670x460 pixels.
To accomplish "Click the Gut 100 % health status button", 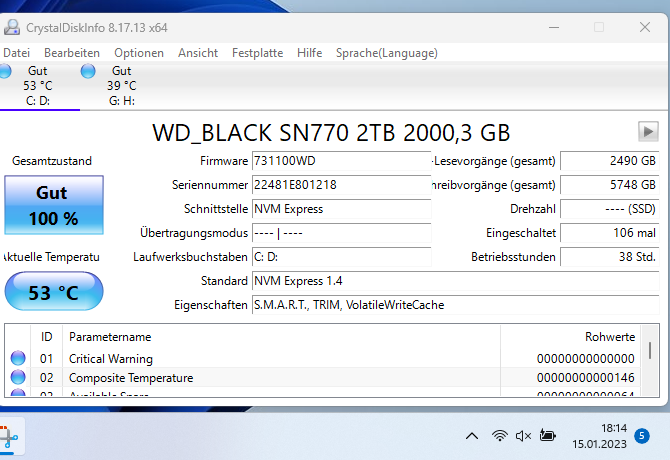I will (x=54, y=205).
